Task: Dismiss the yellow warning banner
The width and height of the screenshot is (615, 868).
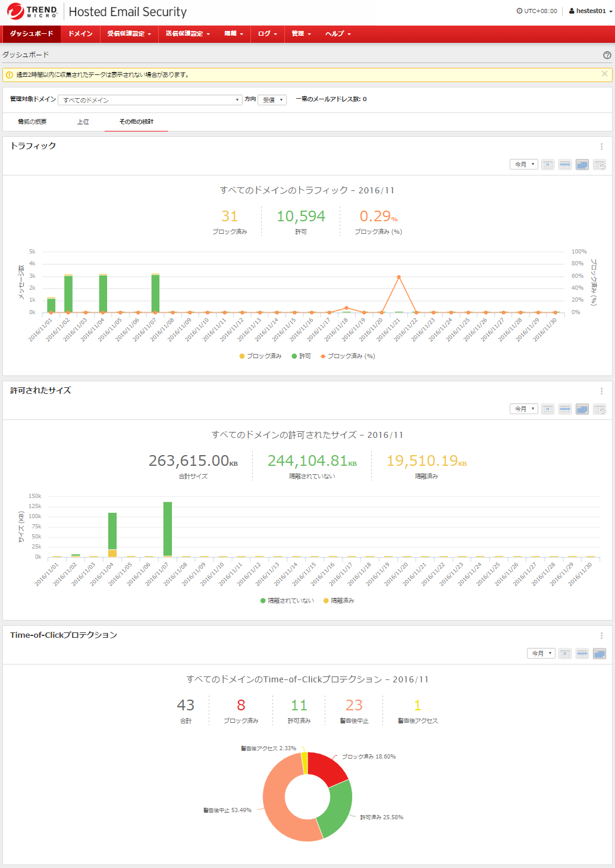Action: tap(604, 74)
